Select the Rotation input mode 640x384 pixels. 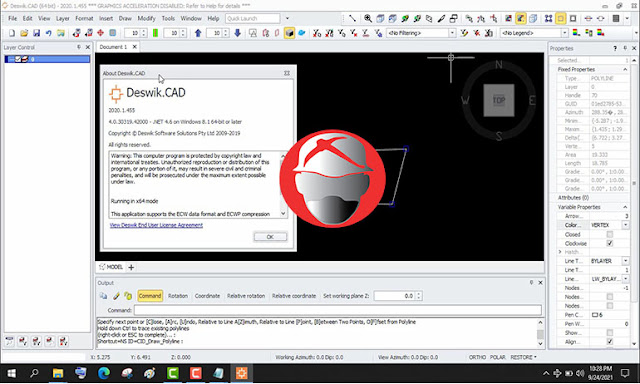[x=178, y=296]
